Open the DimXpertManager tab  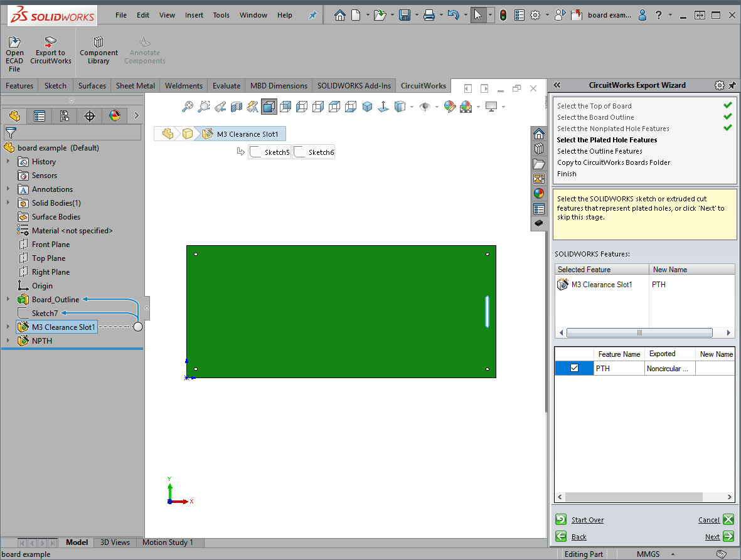[x=89, y=115]
